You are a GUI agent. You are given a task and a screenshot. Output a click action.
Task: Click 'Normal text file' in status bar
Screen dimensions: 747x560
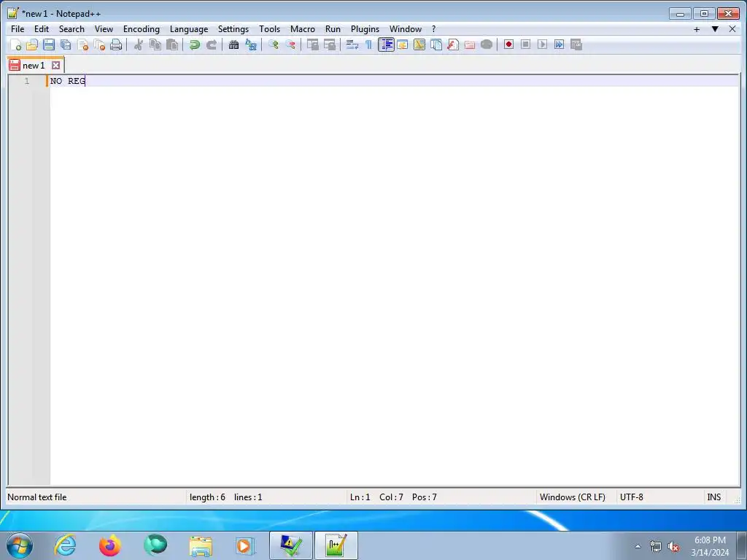pyautogui.click(x=37, y=497)
